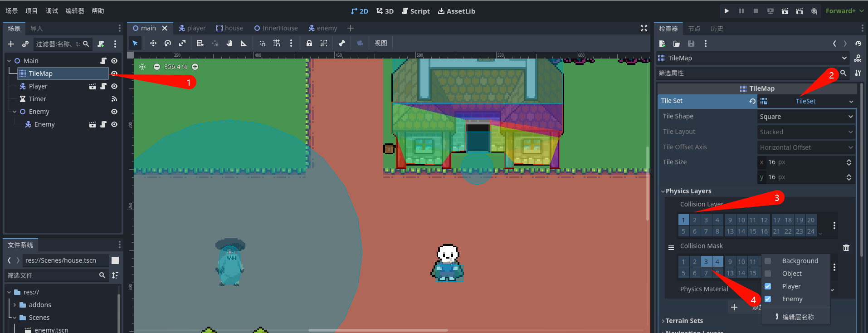Reset zoom at 356.4 % label
The height and width of the screenshot is (333, 868).
pyautogui.click(x=176, y=67)
